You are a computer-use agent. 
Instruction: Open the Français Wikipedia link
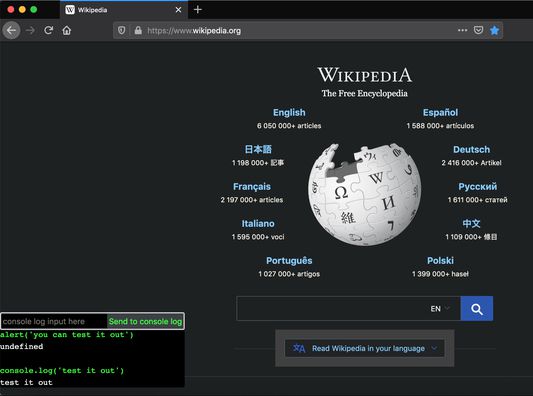coord(252,187)
